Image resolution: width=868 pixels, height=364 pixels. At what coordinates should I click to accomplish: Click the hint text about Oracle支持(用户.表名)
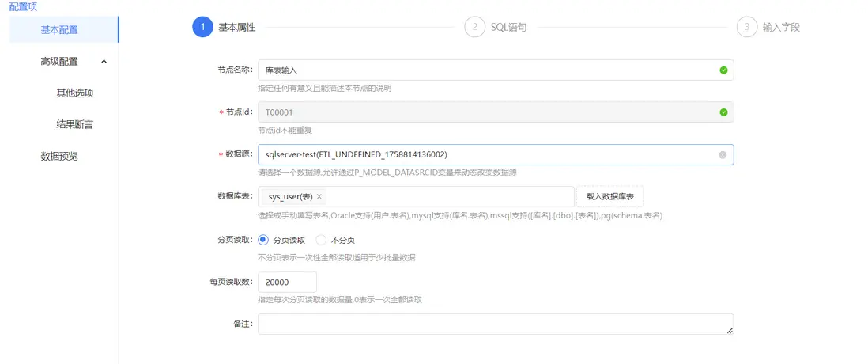click(x=460, y=215)
